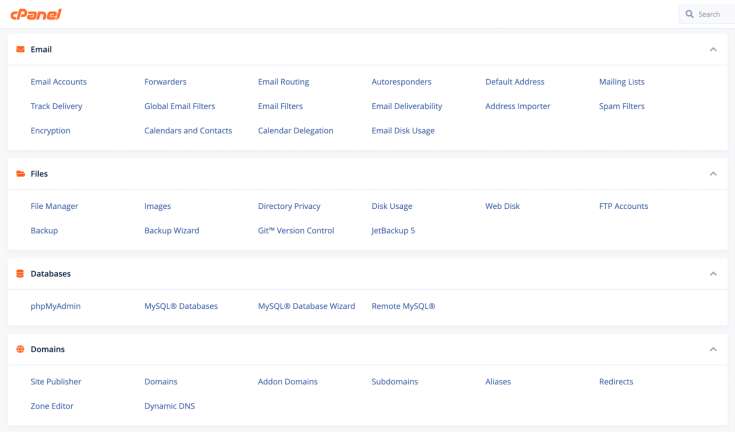Open the Backup link
Viewport: 735px width, 432px height.
[44, 231]
